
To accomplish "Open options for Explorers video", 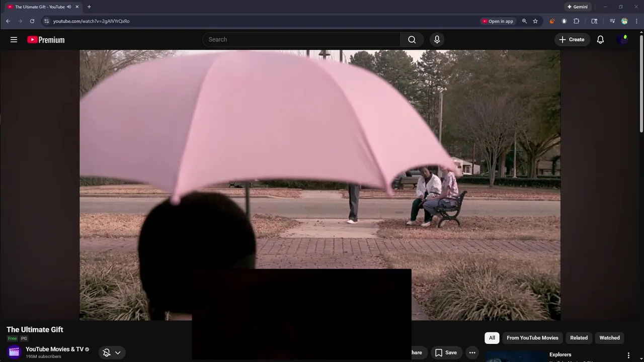I will [x=628, y=355].
